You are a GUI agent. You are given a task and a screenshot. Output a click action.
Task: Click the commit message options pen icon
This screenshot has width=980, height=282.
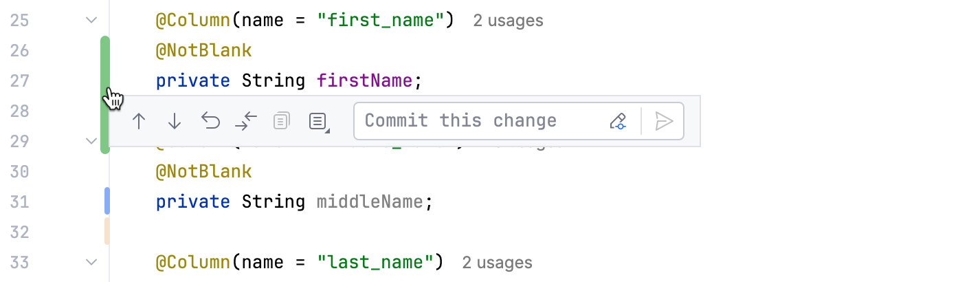click(x=618, y=122)
